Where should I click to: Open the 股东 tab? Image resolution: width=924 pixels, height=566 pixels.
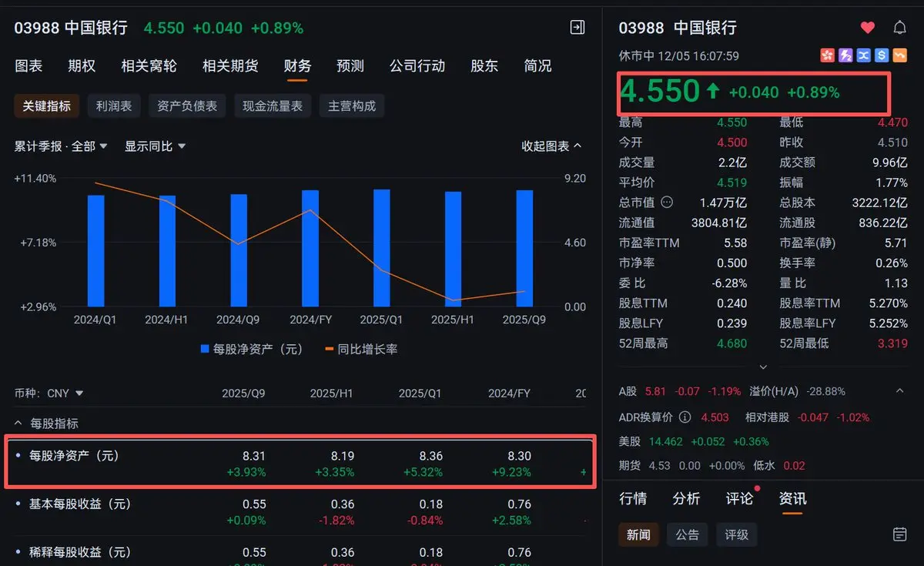[x=484, y=66]
